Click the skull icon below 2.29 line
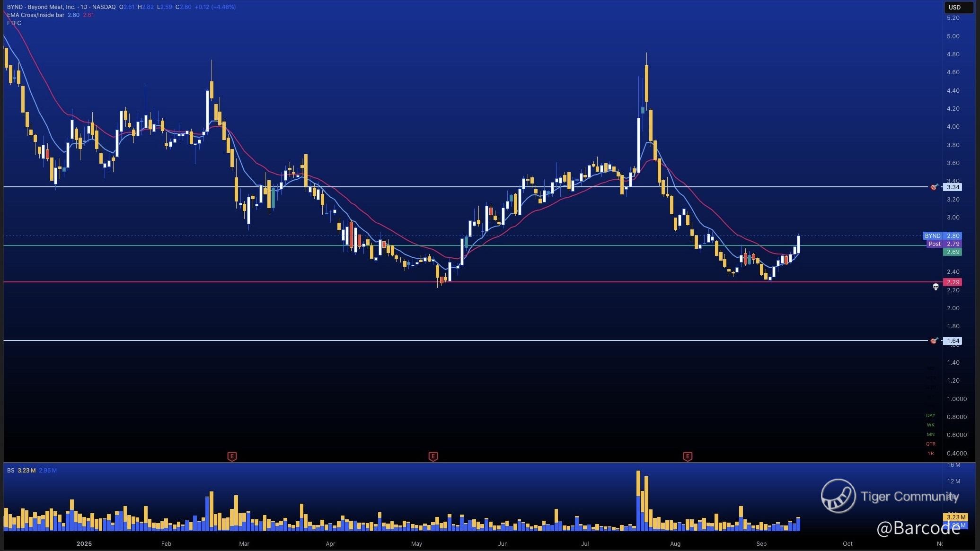This screenshot has width=980, height=551. click(x=936, y=287)
